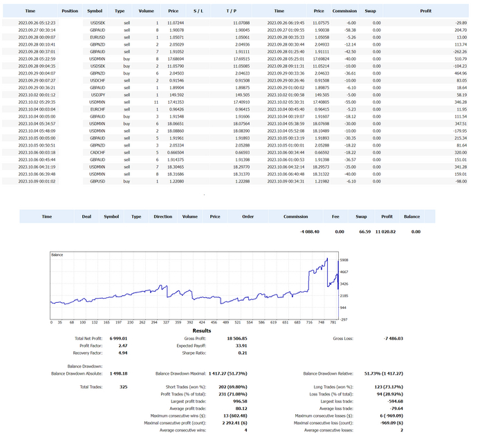
Task: Select the 5908 y-axis label
Action: click(x=344, y=260)
